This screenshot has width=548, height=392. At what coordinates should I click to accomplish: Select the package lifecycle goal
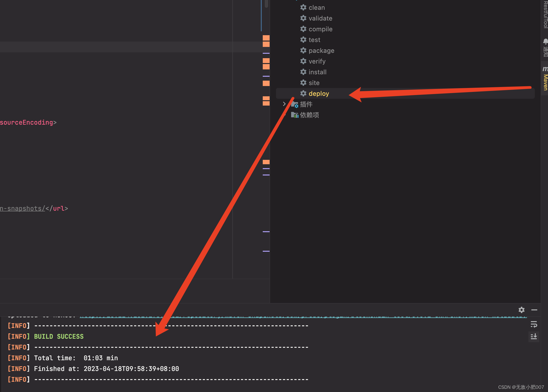pyautogui.click(x=321, y=51)
